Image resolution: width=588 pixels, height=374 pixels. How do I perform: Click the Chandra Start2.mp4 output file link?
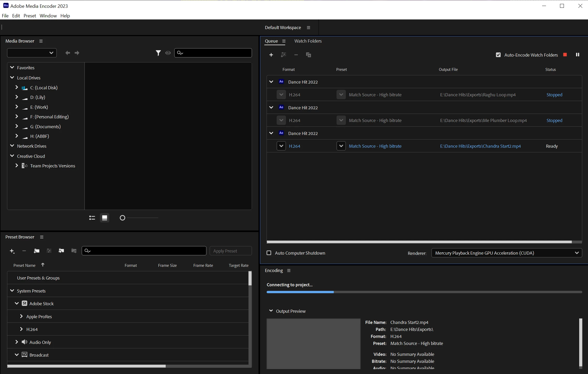[x=480, y=146]
